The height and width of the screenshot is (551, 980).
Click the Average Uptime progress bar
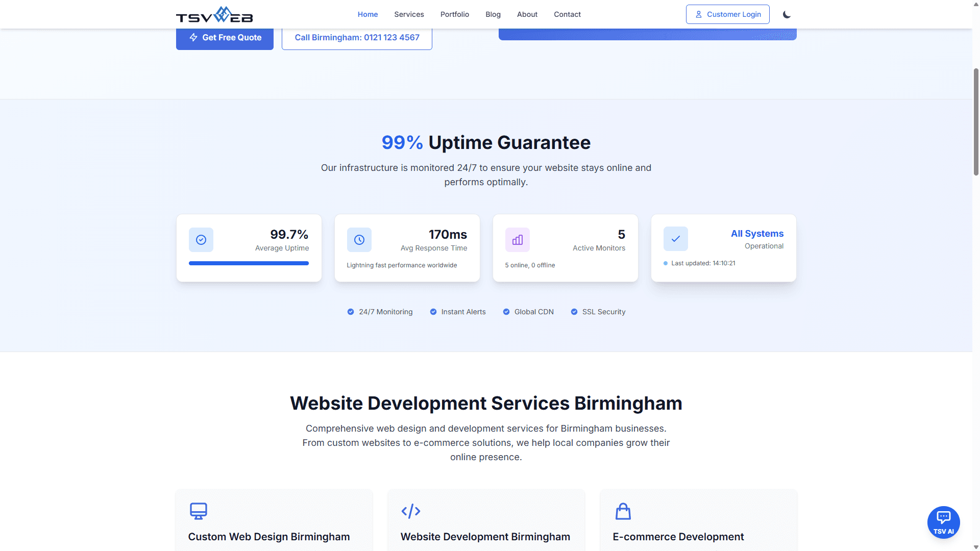tap(249, 263)
